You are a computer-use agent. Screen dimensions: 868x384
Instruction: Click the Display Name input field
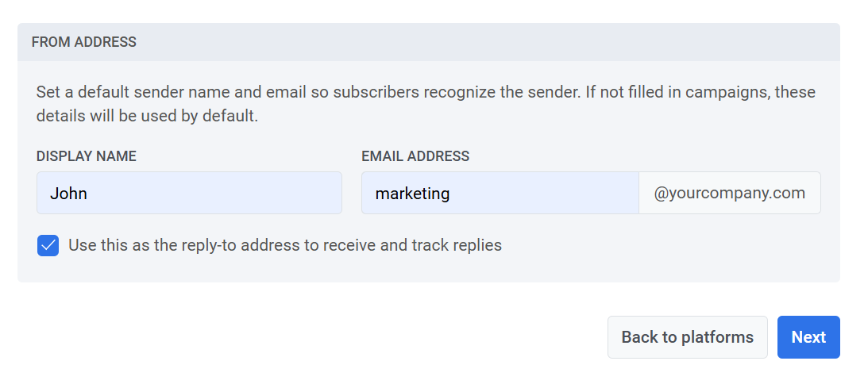tap(189, 193)
